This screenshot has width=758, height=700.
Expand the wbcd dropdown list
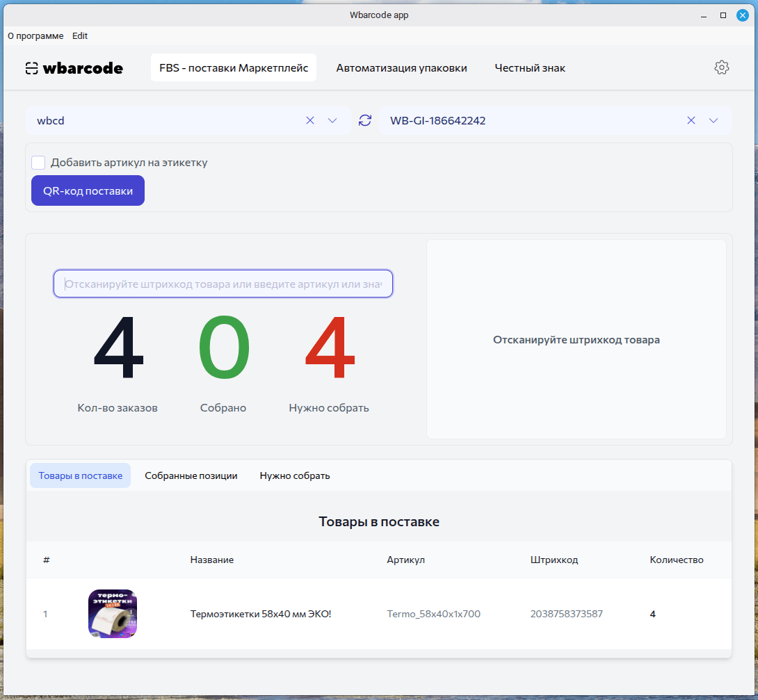pyautogui.click(x=332, y=120)
